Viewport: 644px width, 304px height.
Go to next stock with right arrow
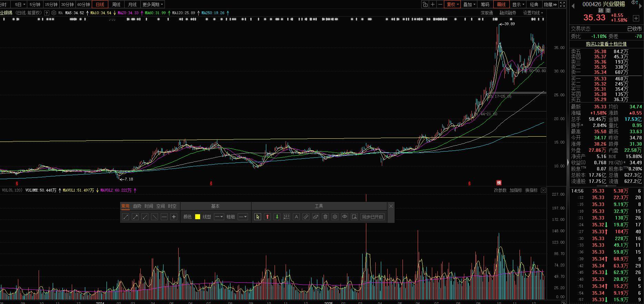click(x=640, y=6)
